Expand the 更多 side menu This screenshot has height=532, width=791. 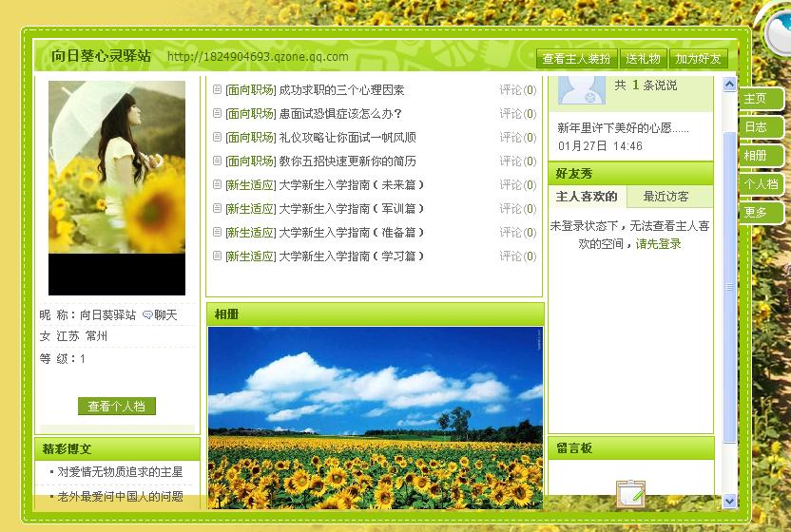(757, 213)
